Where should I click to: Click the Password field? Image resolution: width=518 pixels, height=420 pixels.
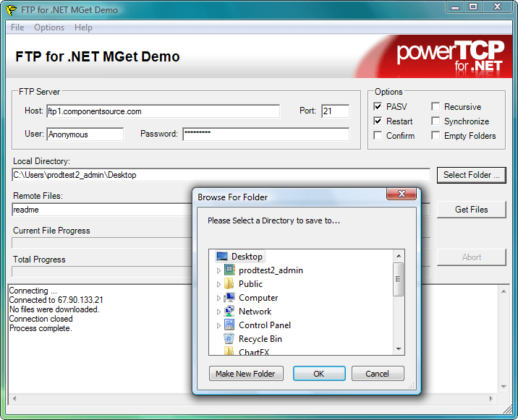click(266, 134)
